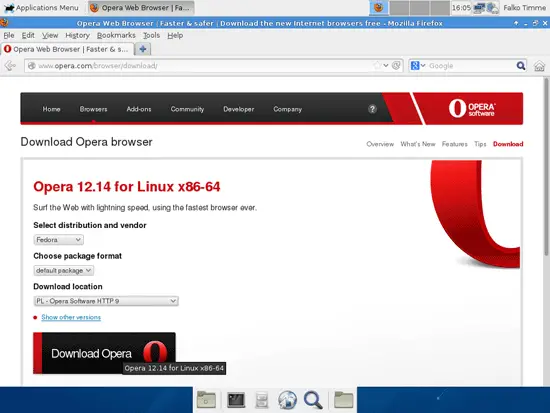Open the Add-ons nav link
550x413 pixels.
[x=139, y=109]
